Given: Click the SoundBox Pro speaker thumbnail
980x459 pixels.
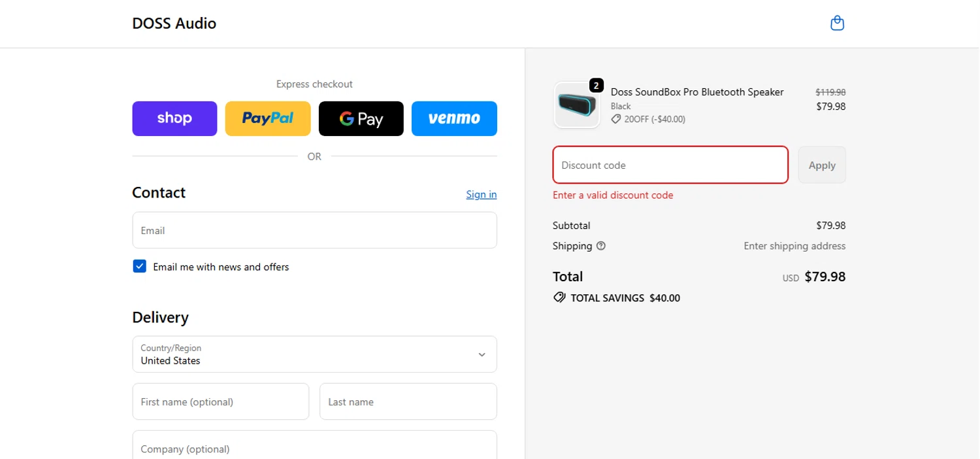Looking at the screenshot, I should click(x=577, y=105).
